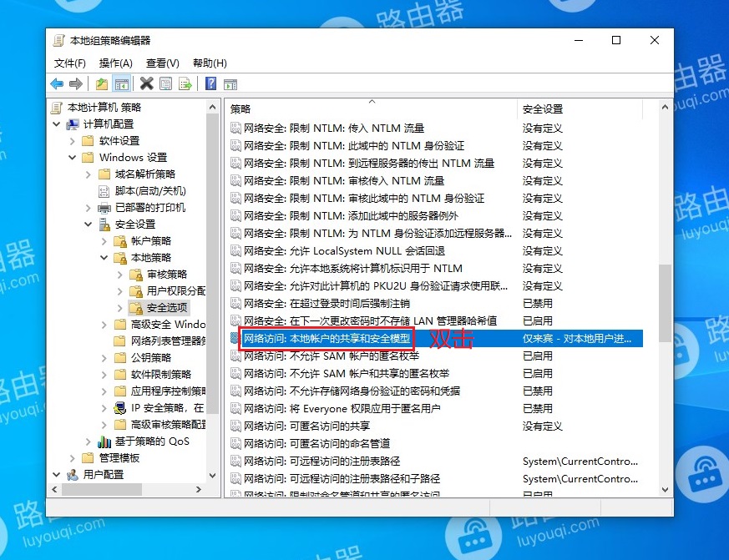Expand the 帐户策略 tree node
The width and height of the screenshot is (729, 560).
[x=104, y=241]
